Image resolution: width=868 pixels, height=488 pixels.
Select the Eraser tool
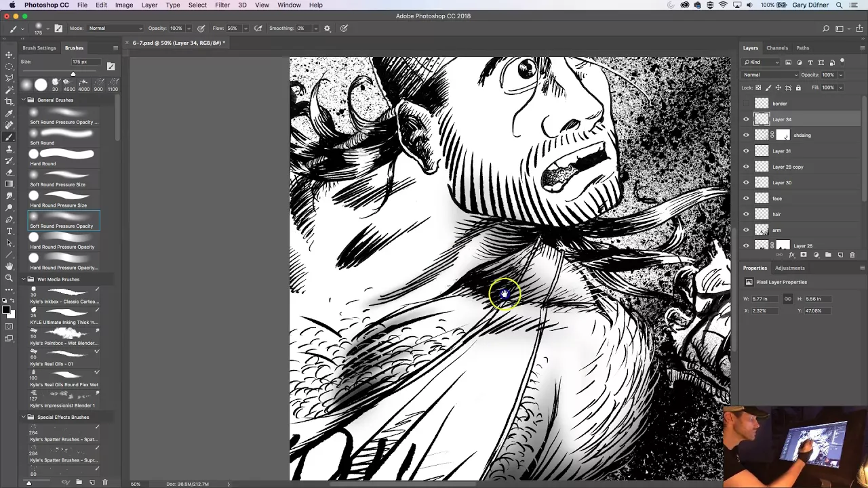pyautogui.click(x=9, y=172)
